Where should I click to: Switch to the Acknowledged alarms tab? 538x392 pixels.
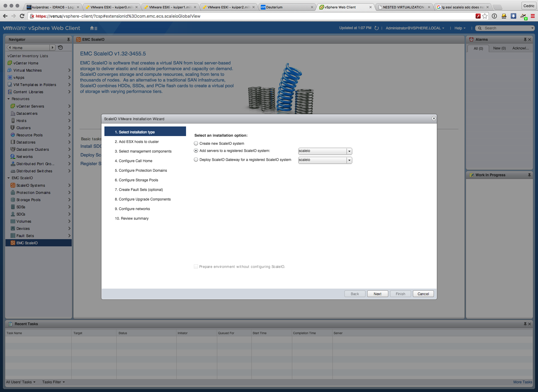coord(521,48)
